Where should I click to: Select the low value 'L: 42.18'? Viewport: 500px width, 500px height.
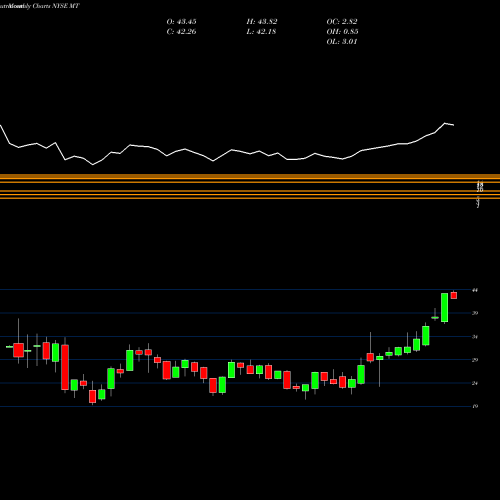pos(261,32)
